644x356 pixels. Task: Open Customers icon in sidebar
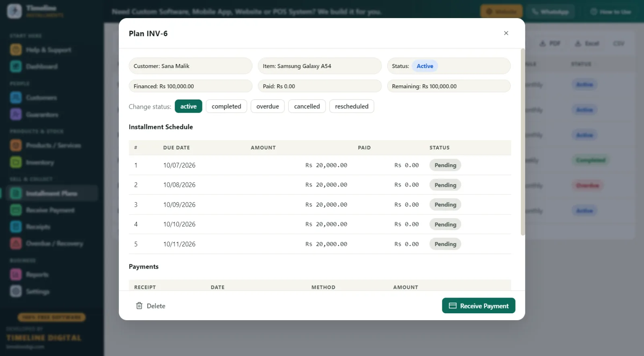pos(16,97)
